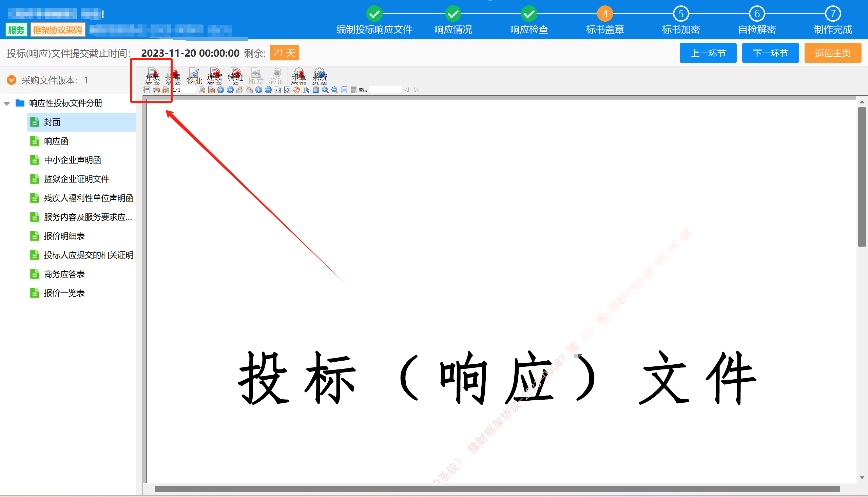
Task: Switch to continuous page view icon
Action: coord(354,90)
